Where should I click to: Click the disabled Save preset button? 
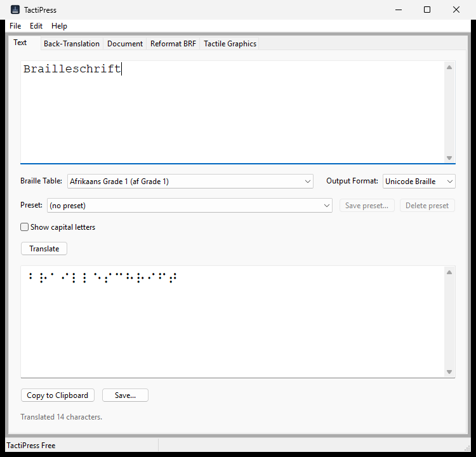(x=367, y=206)
